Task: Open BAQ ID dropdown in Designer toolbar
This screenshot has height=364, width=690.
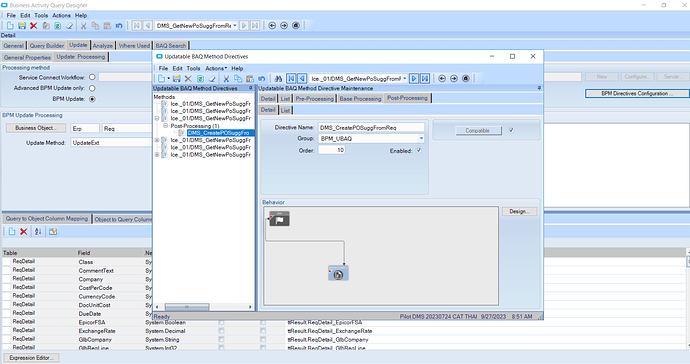Action: [x=235, y=26]
